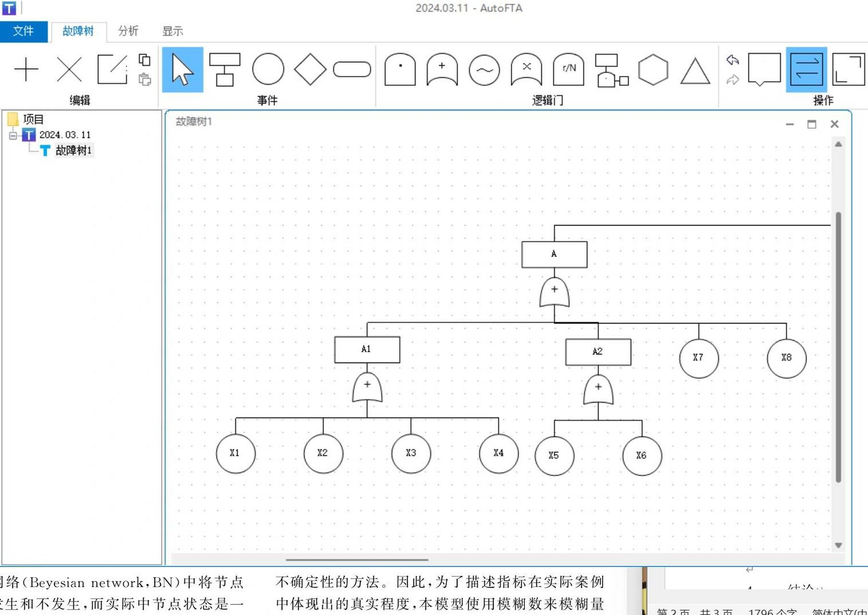Image resolution: width=868 pixels, height=615 pixels.
Task: Select the X7 basic event node
Action: point(698,358)
